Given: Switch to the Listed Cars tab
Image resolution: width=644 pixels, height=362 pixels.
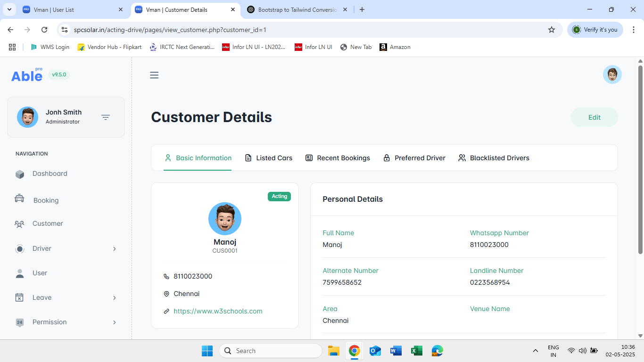Looking at the screenshot, I should point(269,158).
